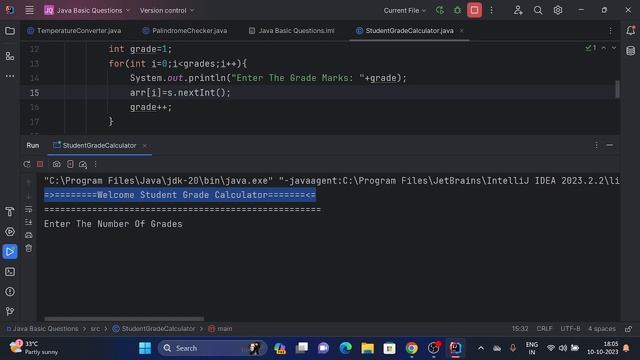
Task: Open the Run tool window button
Action: pos(10,251)
